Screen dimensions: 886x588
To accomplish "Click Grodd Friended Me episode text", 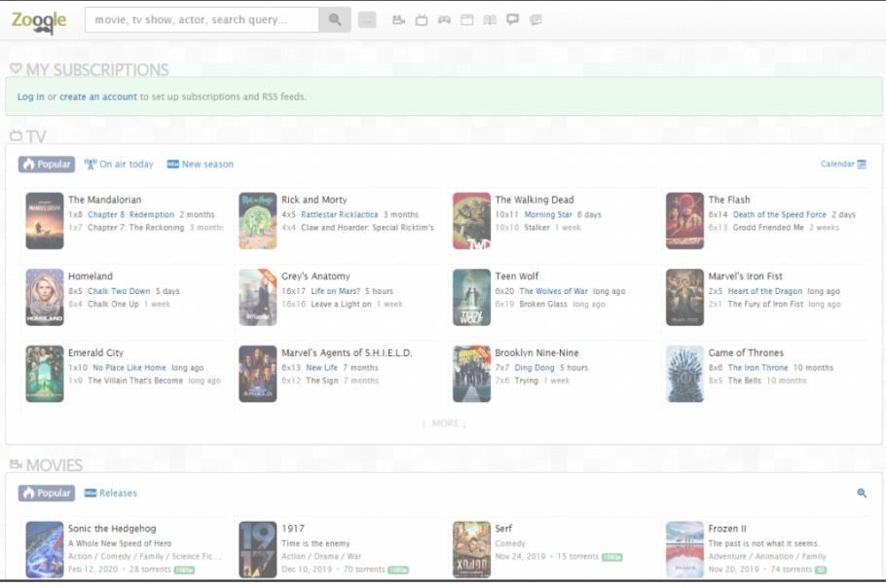I will 768,228.
